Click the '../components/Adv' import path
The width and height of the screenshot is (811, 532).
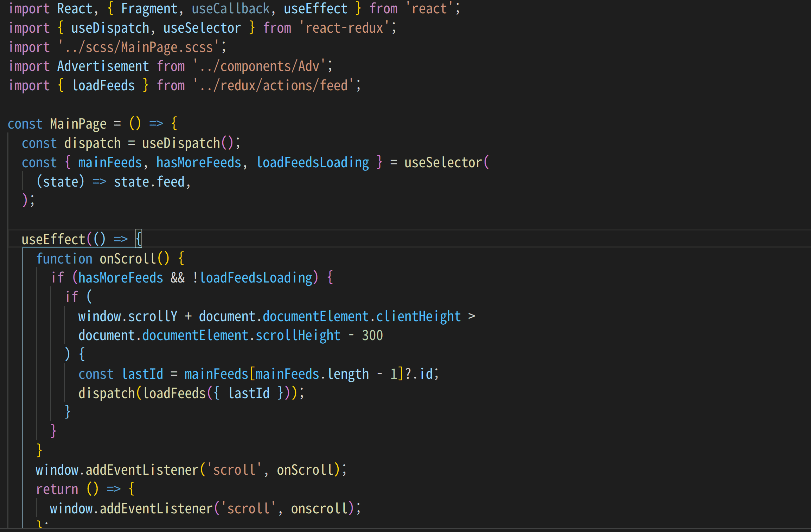pos(259,66)
